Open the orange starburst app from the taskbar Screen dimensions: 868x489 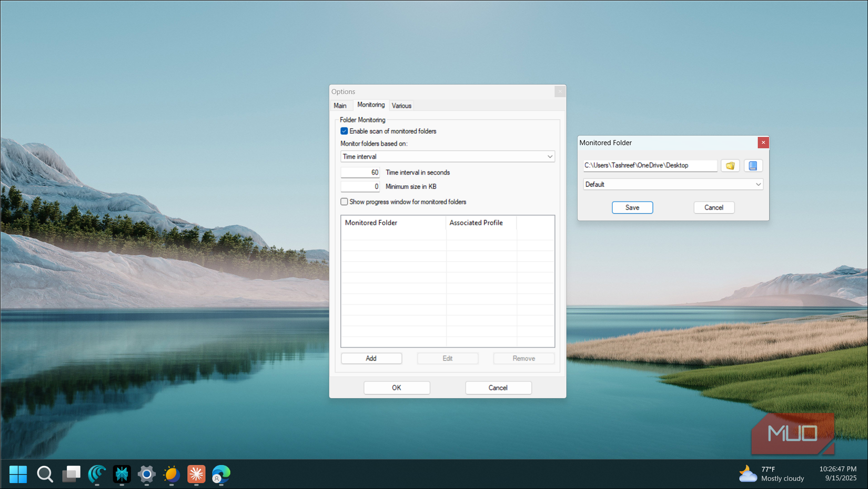click(196, 474)
